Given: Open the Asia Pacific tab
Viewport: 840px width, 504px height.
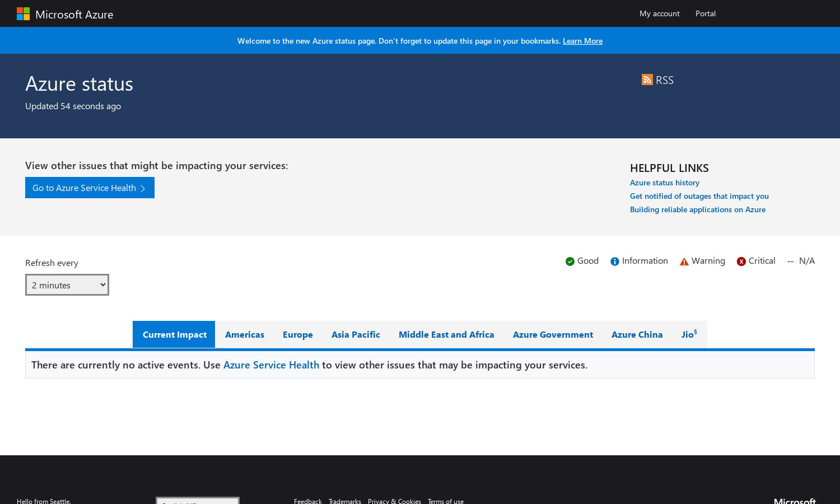Looking at the screenshot, I should 356,335.
